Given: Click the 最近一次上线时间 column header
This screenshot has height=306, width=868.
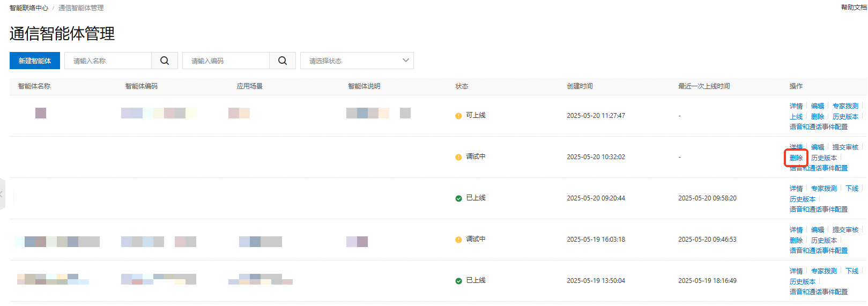Looking at the screenshot, I should 704,86.
